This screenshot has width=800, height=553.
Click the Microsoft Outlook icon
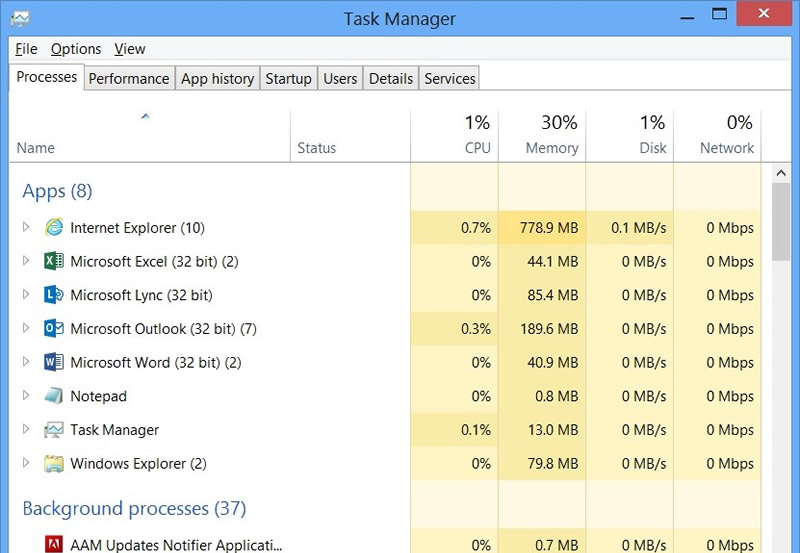click(54, 329)
